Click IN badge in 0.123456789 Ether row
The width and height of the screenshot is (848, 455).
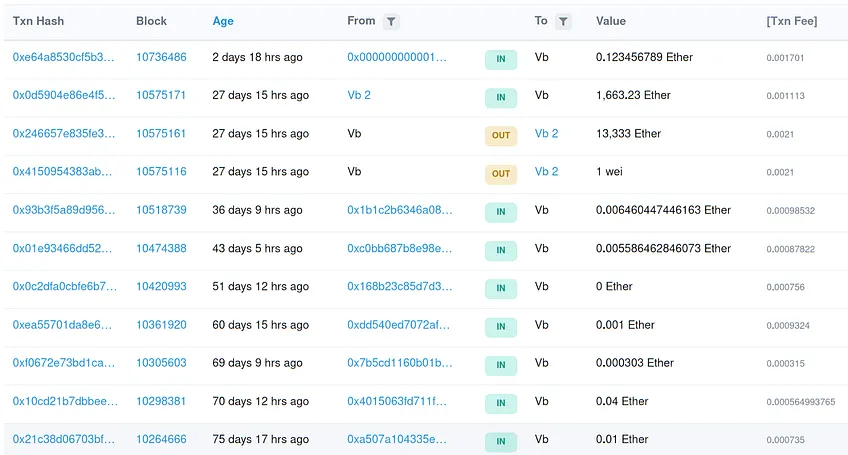[501, 59]
